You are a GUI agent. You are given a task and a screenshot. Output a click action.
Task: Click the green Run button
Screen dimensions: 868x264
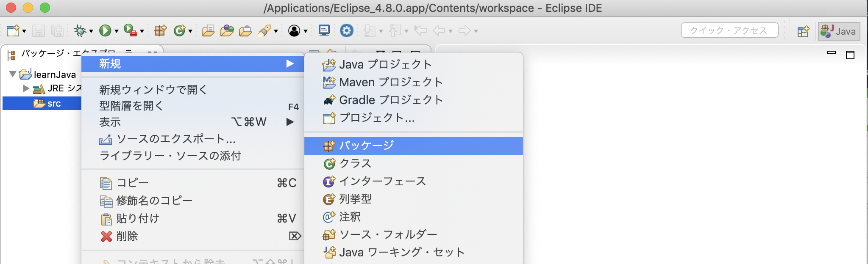pyautogui.click(x=105, y=30)
